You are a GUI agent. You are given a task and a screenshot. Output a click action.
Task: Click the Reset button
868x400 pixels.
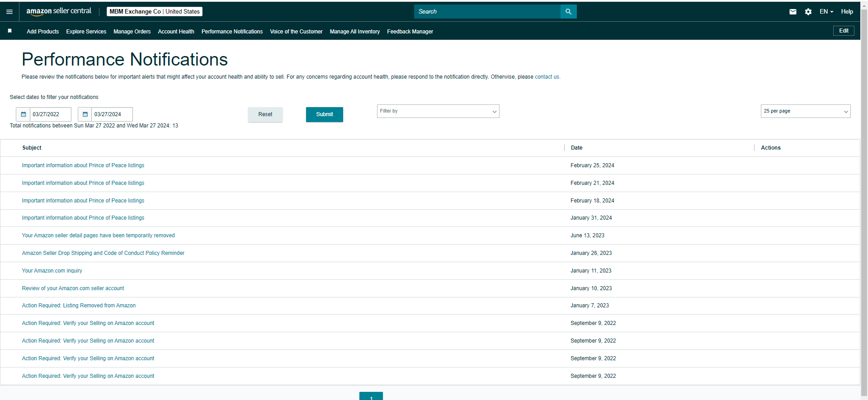point(265,114)
